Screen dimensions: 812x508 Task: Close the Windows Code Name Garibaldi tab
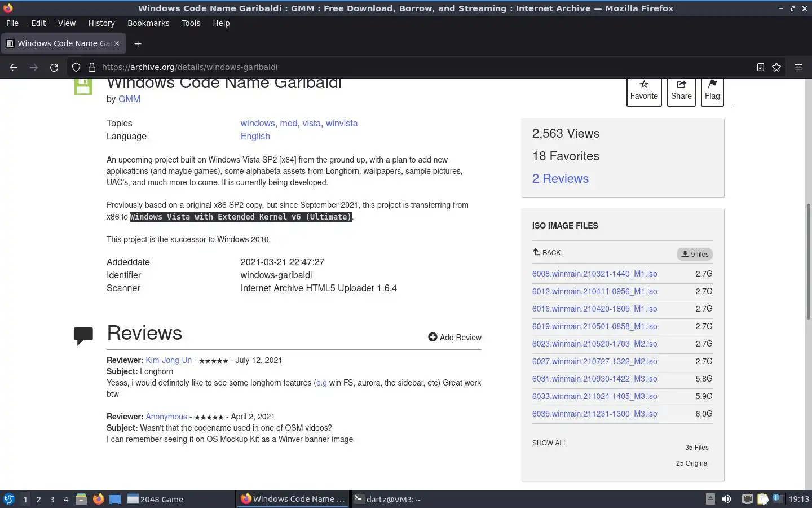[x=117, y=43]
